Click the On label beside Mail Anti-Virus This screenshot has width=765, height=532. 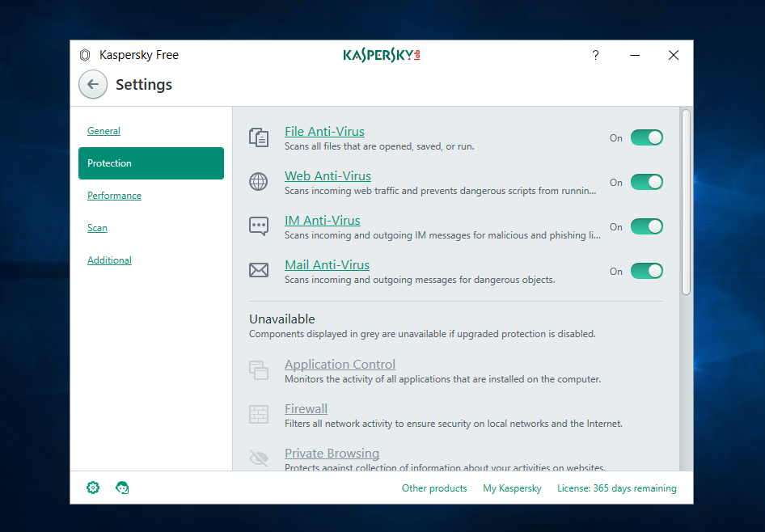click(x=615, y=271)
